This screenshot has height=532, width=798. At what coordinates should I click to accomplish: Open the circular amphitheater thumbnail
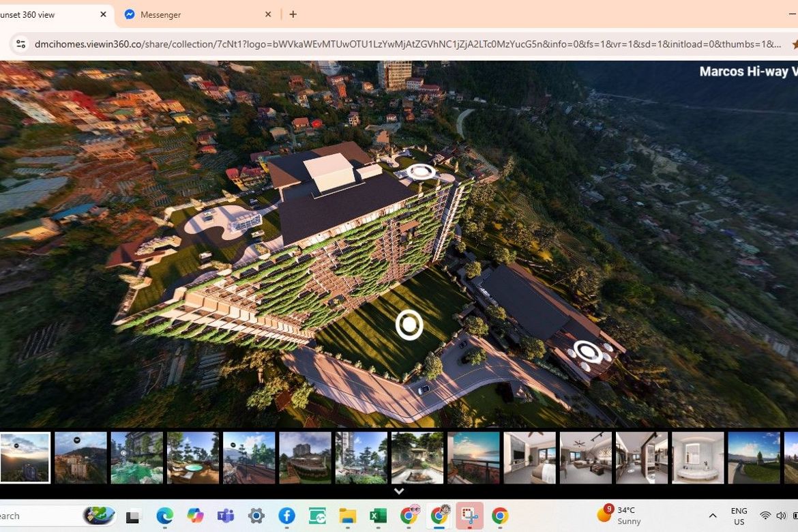pos(306,457)
